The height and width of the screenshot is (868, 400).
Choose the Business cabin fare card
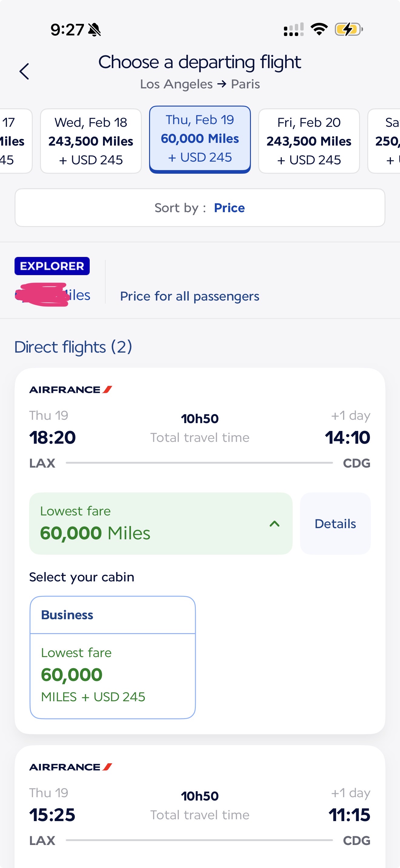[x=113, y=657]
